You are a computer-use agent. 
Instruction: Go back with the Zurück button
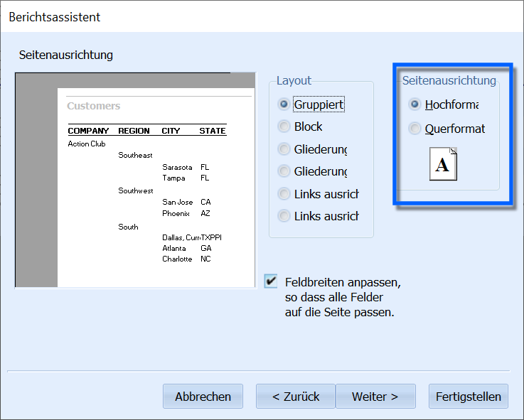click(x=296, y=397)
